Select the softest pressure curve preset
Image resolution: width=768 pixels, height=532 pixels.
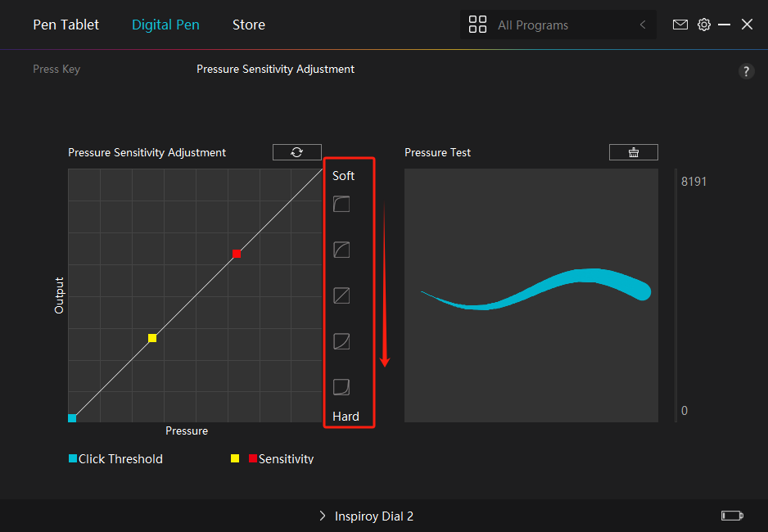[341, 204]
